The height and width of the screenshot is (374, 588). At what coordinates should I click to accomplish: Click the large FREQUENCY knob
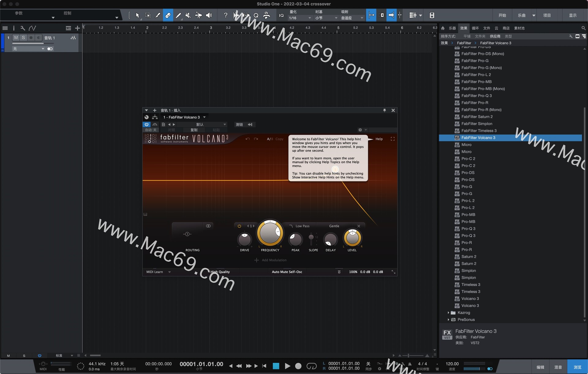click(x=270, y=233)
